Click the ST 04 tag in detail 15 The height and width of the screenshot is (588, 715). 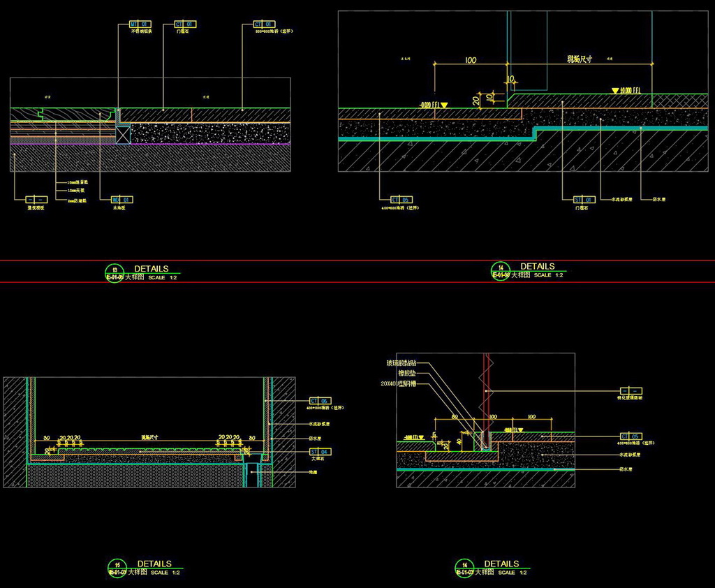coord(319,452)
